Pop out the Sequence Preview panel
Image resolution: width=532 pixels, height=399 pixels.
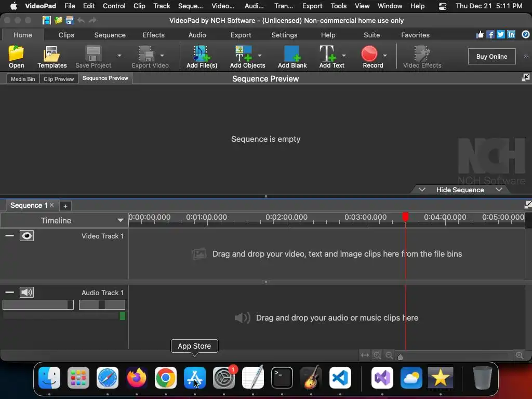pyautogui.click(x=526, y=78)
